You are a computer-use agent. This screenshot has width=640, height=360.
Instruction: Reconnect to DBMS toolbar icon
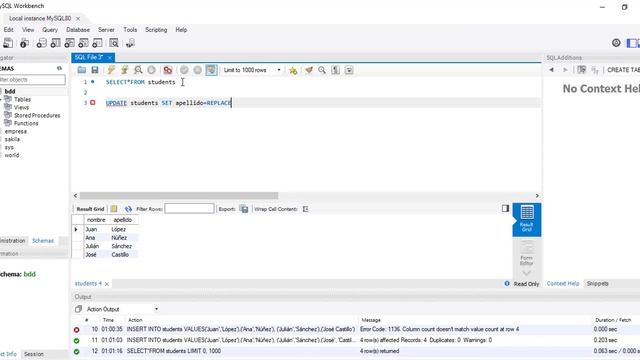[x=130, y=43]
